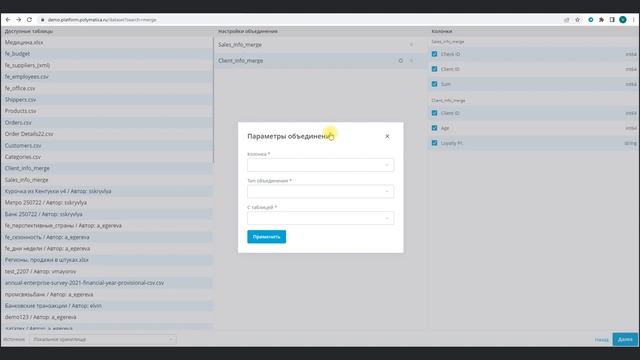This screenshot has width=640, height=360.
Task: Select the промсвязьбанк table
Action: coord(107,294)
